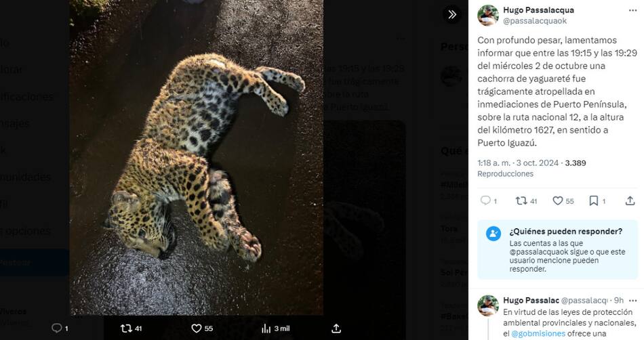Open @passalacquaok handle link under name
Screen dimensions: 644x340
[x=535, y=20]
